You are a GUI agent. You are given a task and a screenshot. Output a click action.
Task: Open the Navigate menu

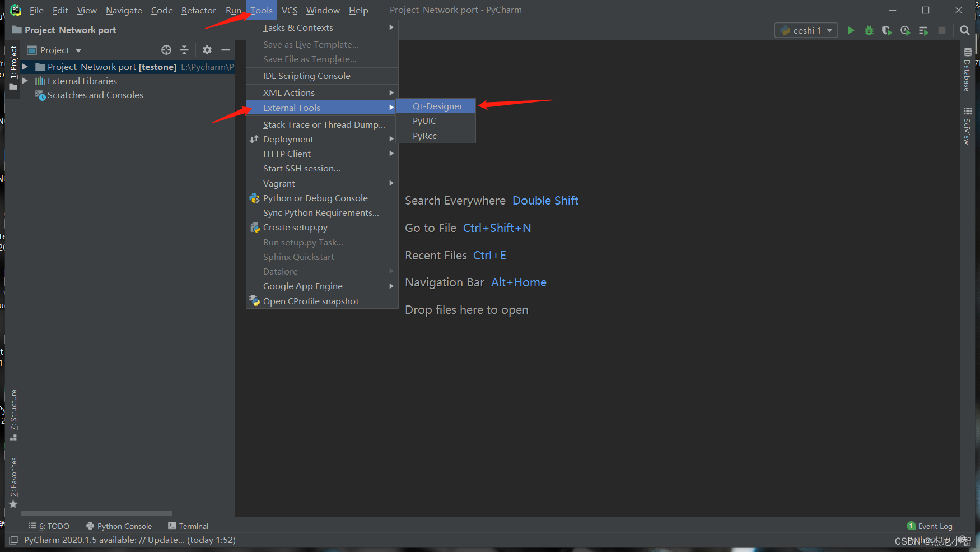[124, 10]
